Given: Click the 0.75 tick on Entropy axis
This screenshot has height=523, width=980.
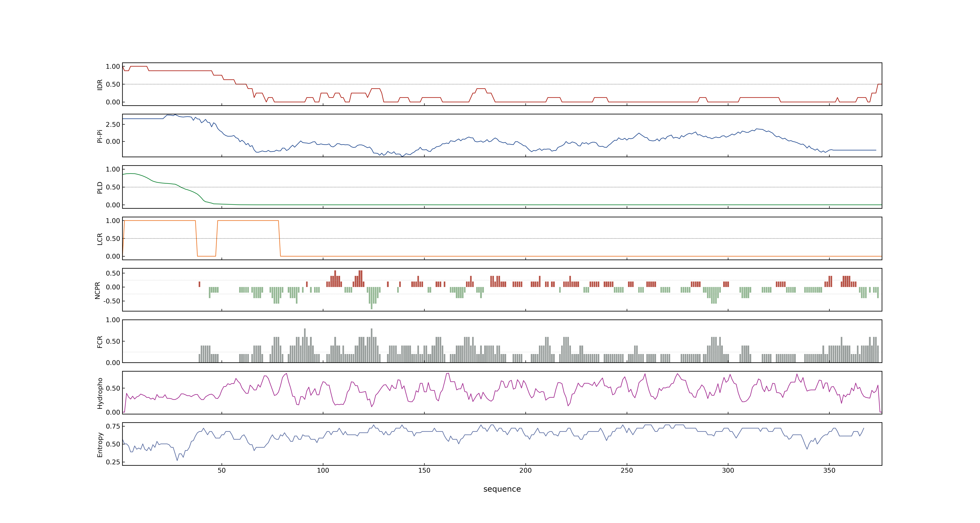Looking at the screenshot, I should pyautogui.click(x=113, y=426).
